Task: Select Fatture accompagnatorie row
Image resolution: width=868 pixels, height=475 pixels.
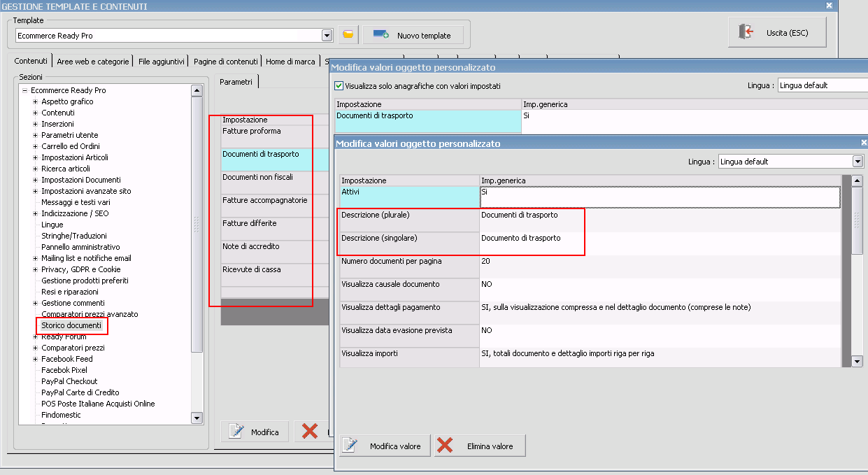Action: (275, 206)
